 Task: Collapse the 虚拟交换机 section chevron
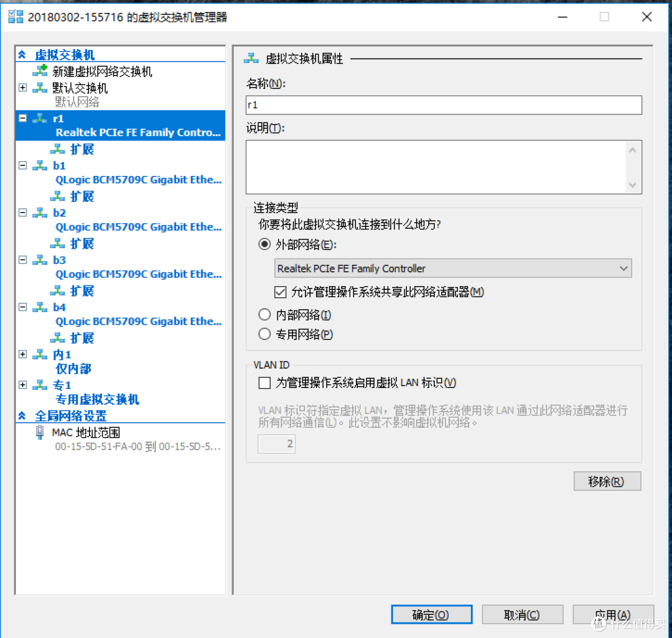22,54
